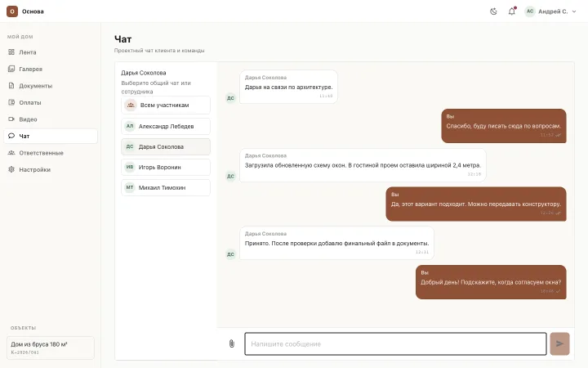Open Настройки in the sidebar
Screen dimensions: 588x368
[x=51, y=170]
